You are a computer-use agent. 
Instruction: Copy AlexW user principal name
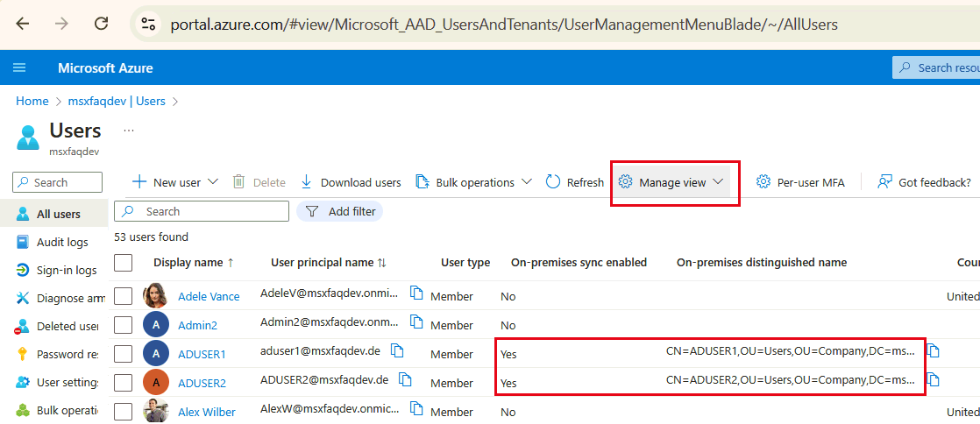click(417, 407)
